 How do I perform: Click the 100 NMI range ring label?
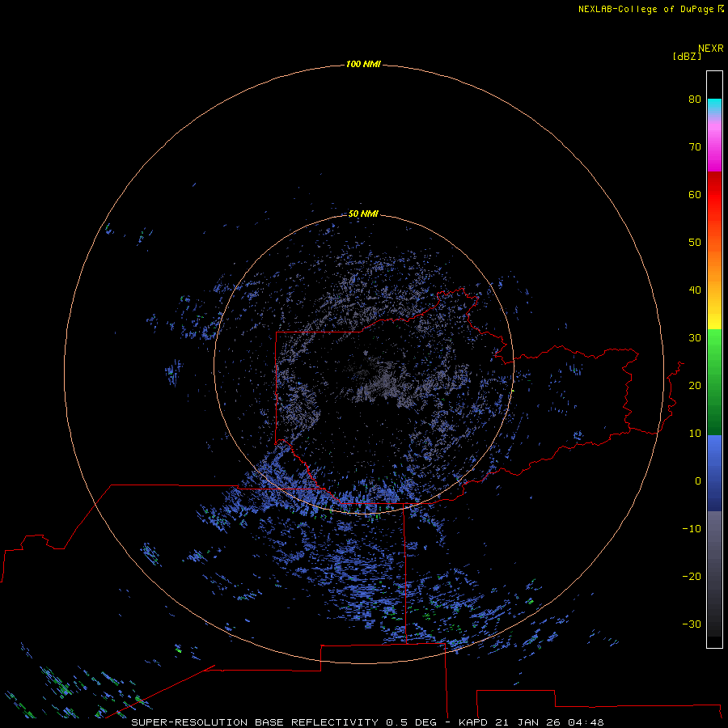coord(363,64)
